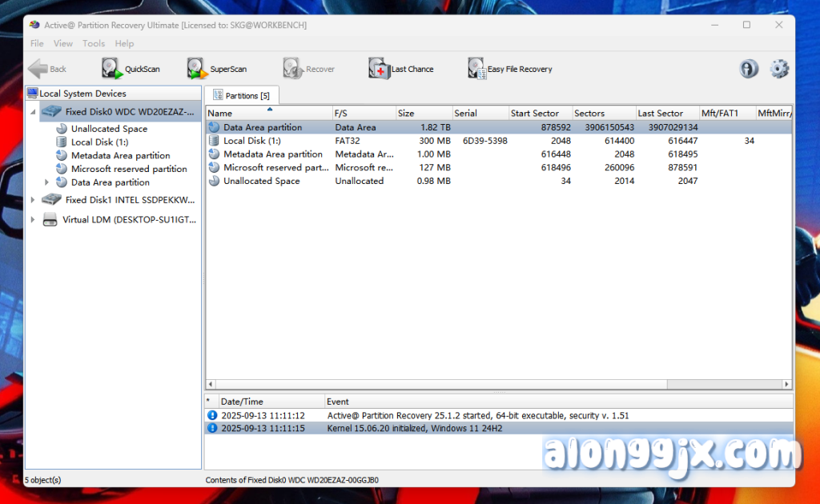This screenshot has height=504, width=820.
Task: Select Microsoft reserved partition in the tree
Action: click(x=128, y=169)
